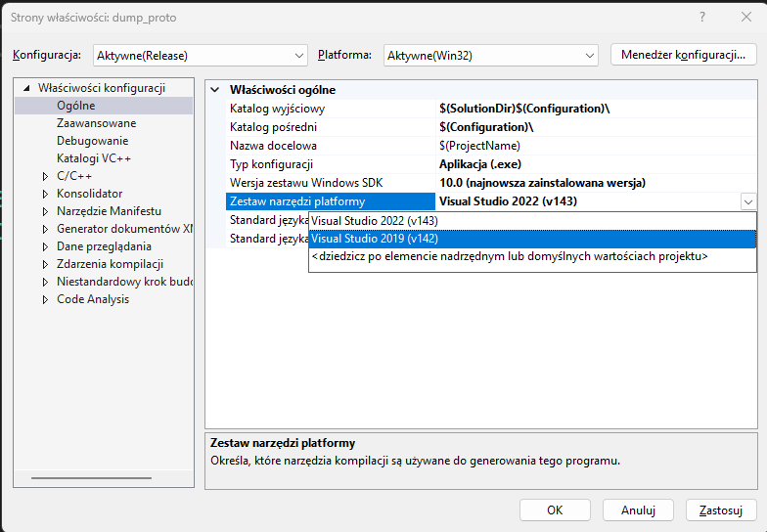Click the help question mark icon
The height and width of the screenshot is (532, 767).
tap(701, 18)
